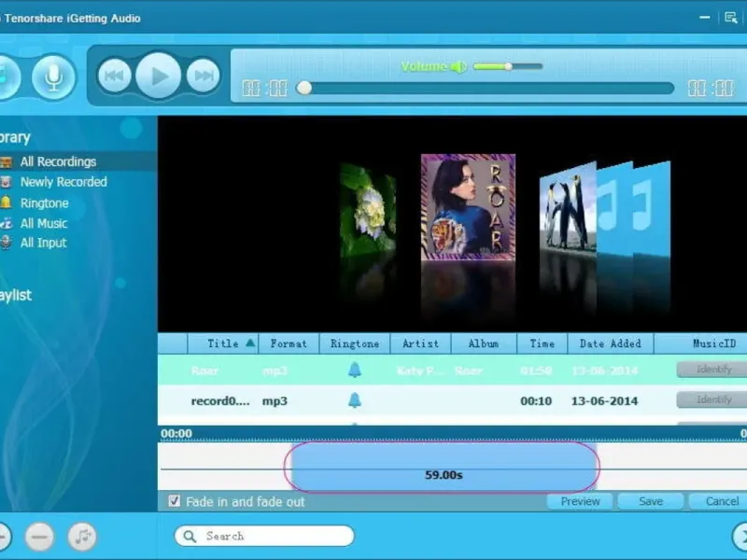Select the Roar title cell

(x=204, y=371)
